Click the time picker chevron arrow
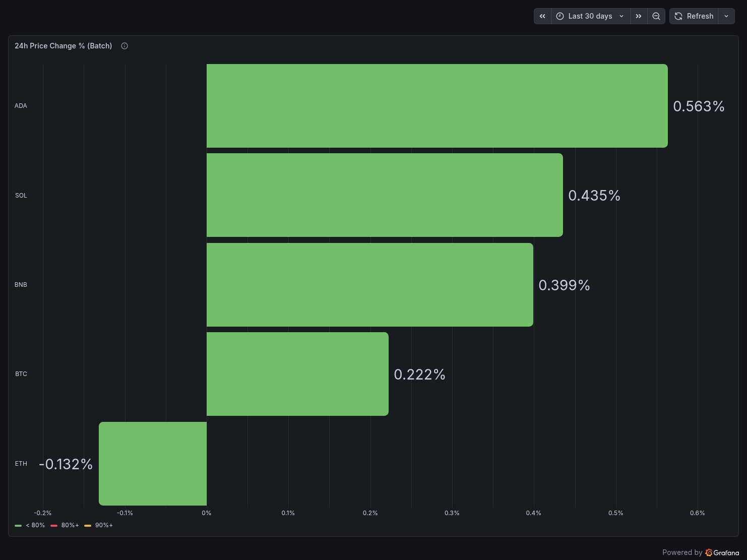 click(621, 16)
